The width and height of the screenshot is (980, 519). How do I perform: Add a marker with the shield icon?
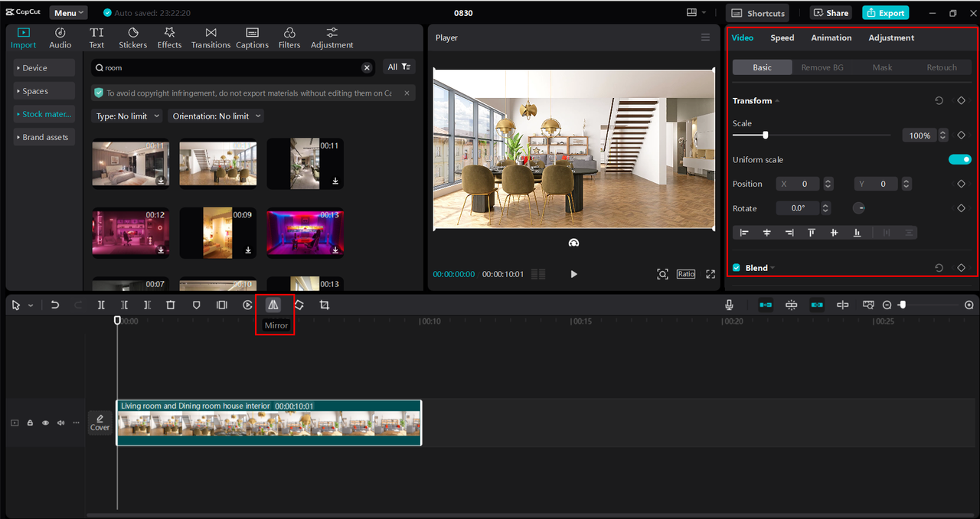point(197,305)
